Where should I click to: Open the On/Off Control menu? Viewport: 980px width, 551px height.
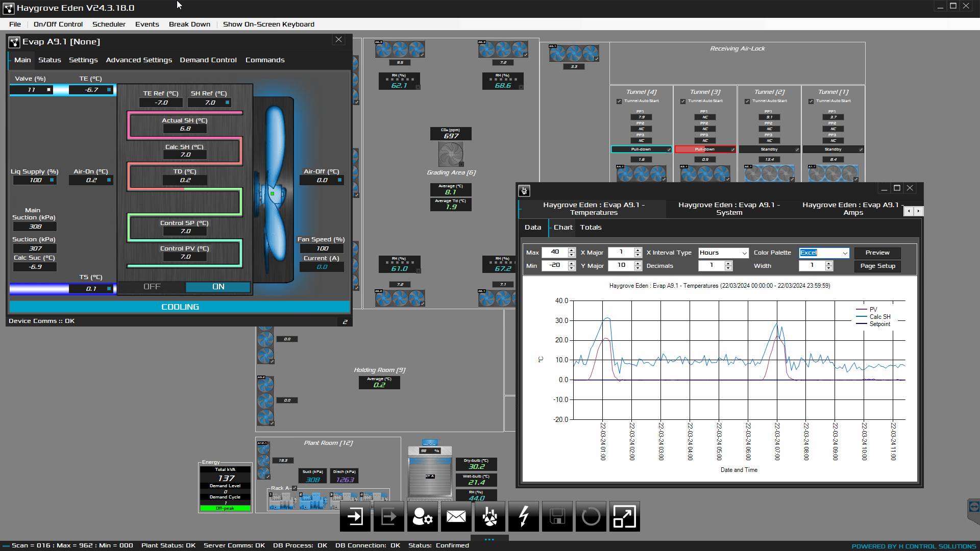coord(58,24)
